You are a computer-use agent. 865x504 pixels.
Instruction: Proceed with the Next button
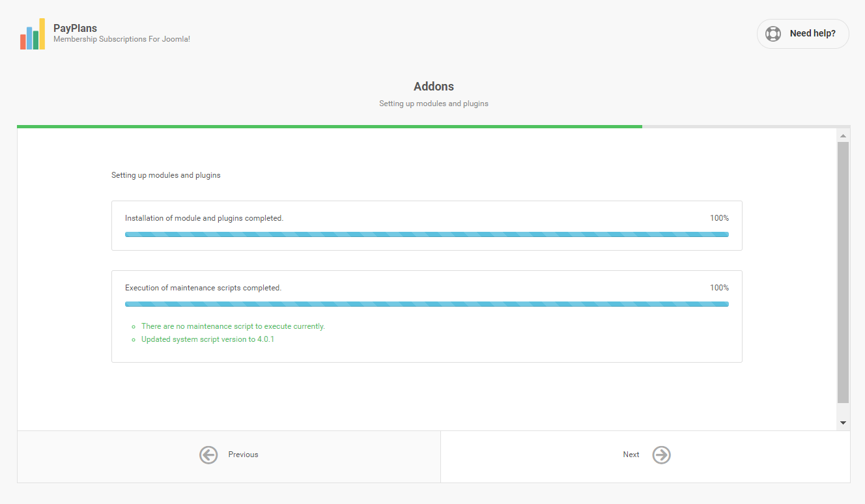[645, 456]
